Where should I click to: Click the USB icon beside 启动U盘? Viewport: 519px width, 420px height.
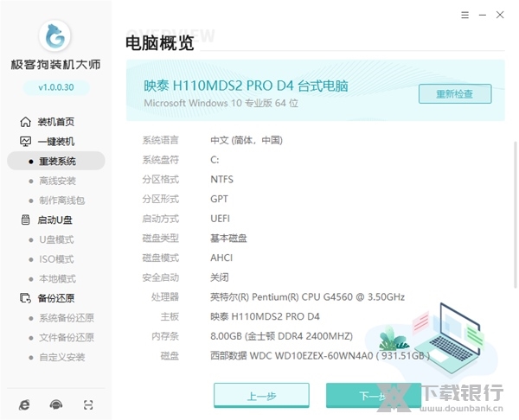(25, 220)
